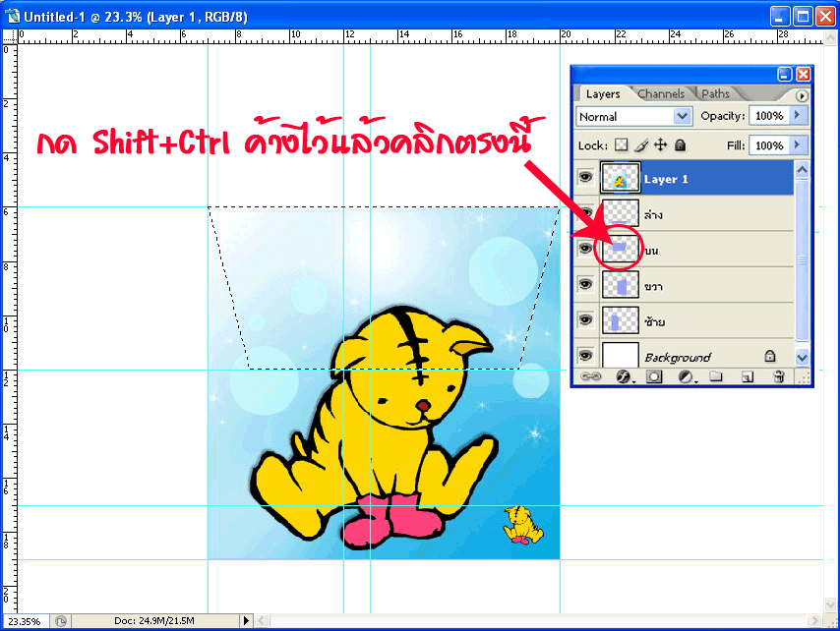Minimize the Untitled-1 document window
Screen dimensions: 840x631
coord(779,17)
